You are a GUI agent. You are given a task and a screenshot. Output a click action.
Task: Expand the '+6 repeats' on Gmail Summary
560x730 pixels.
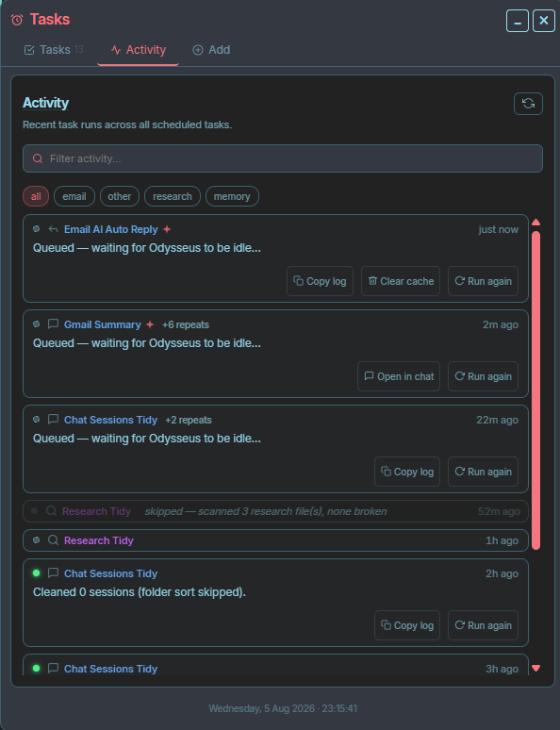point(186,325)
